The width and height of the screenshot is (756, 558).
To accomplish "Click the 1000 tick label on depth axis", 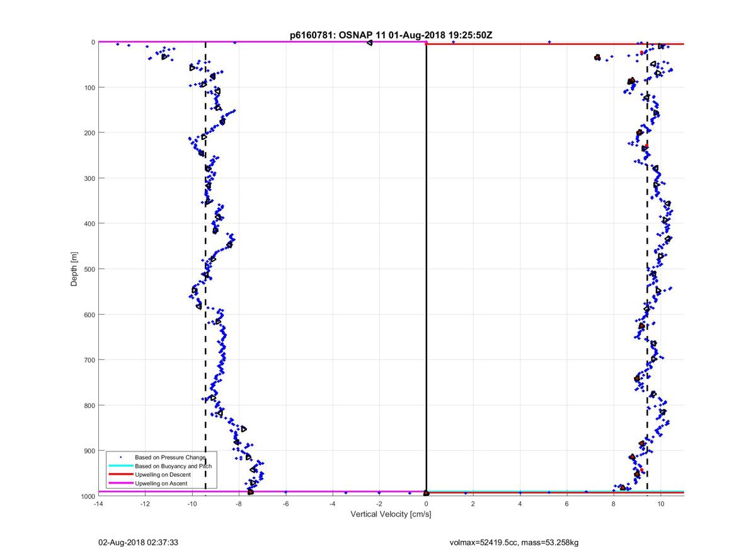I will coord(87,496).
